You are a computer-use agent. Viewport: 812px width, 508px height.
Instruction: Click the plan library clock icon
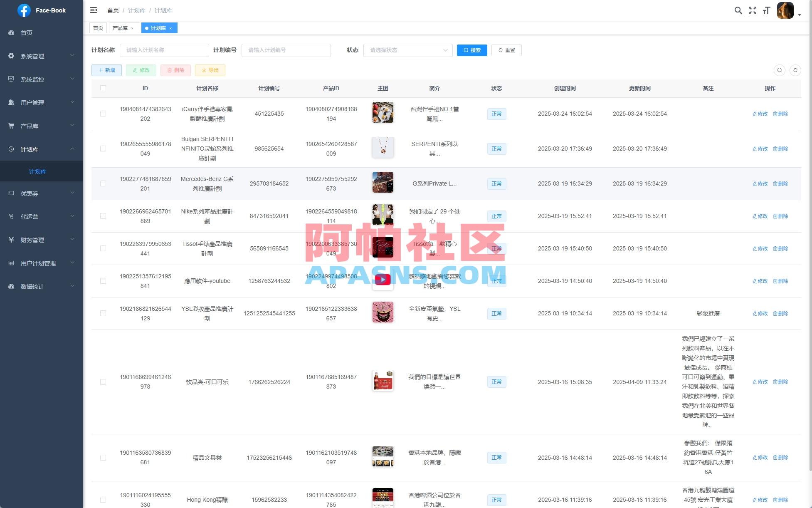[11, 149]
